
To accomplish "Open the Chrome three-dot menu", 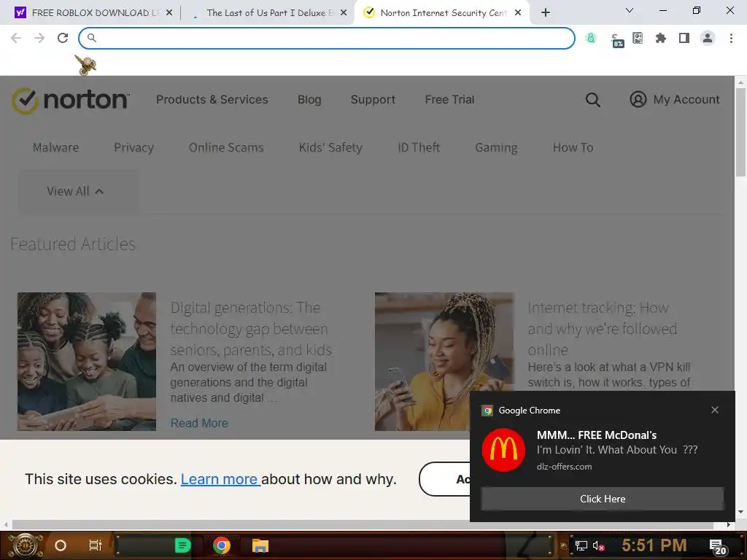I will coord(731,38).
